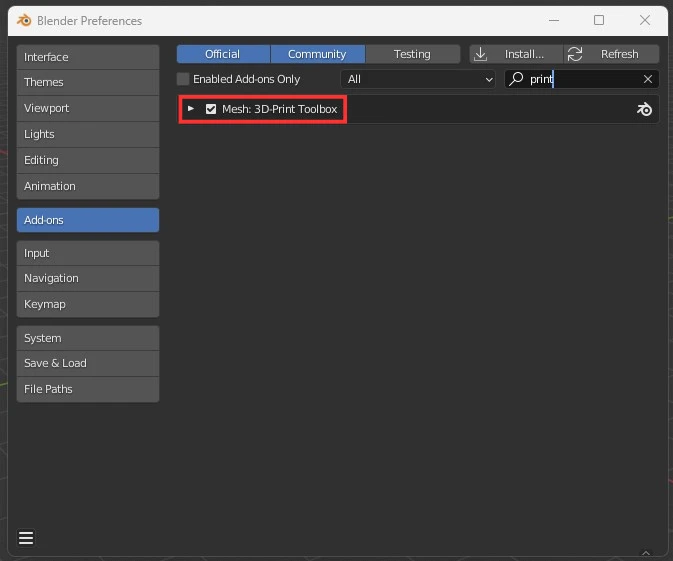The height and width of the screenshot is (561, 673).
Task: Switch to Viewport preferences
Action: [x=88, y=108]
